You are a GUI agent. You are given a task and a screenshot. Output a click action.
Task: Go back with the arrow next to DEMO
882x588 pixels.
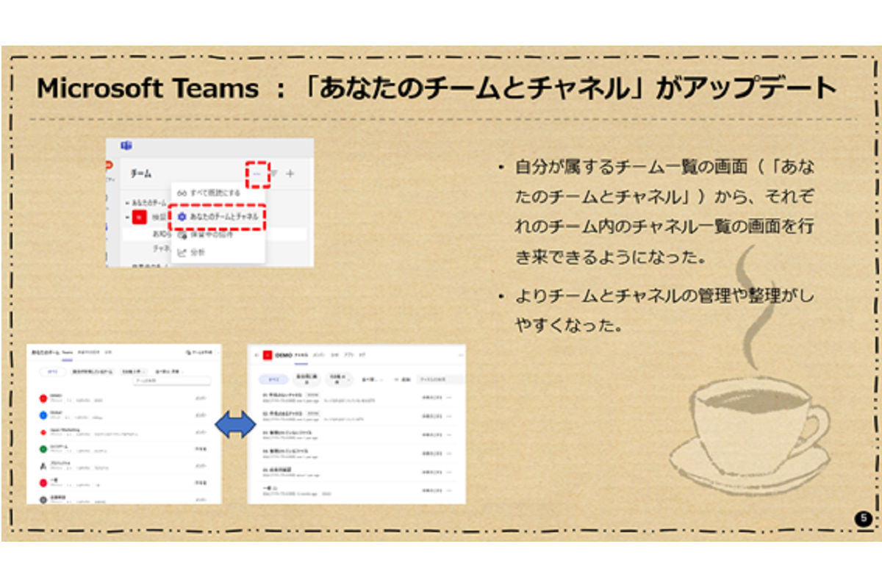(257, 355)
